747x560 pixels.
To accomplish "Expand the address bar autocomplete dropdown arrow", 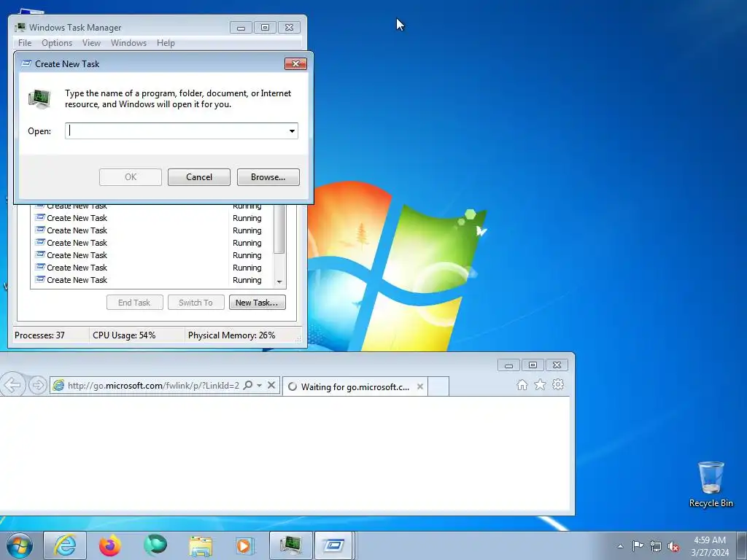I will point(259,385).
